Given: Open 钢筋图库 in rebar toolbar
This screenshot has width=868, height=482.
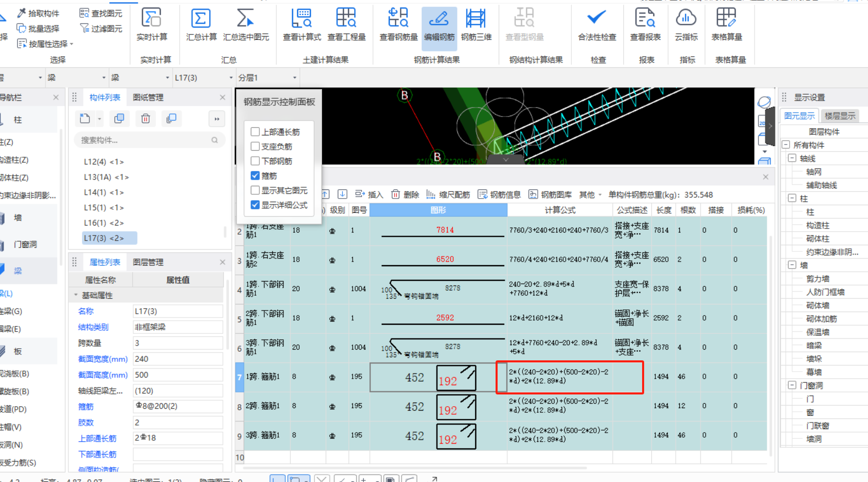Looking at the screenshot, I should (550, 194).
